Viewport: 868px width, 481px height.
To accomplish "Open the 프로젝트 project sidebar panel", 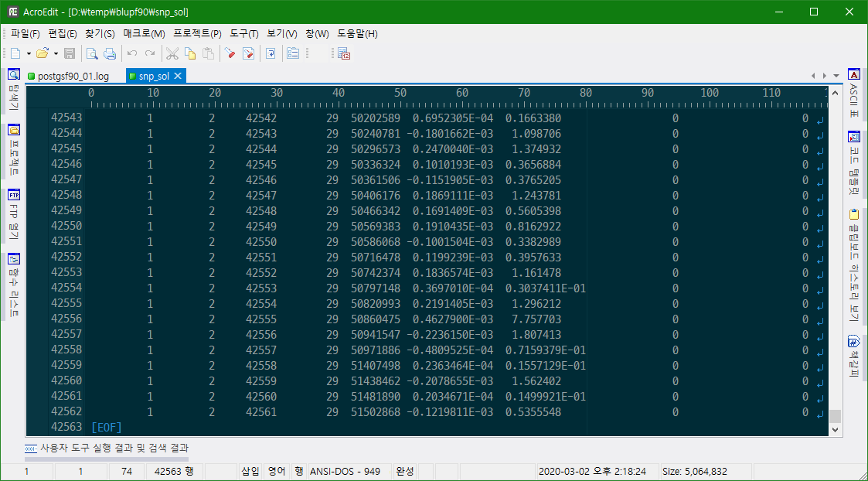I will 14,149.
